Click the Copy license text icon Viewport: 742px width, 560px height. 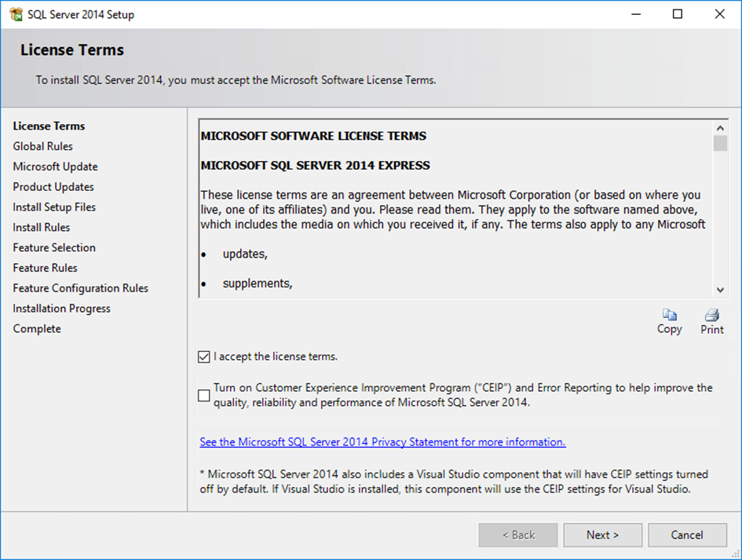[669, 315]
